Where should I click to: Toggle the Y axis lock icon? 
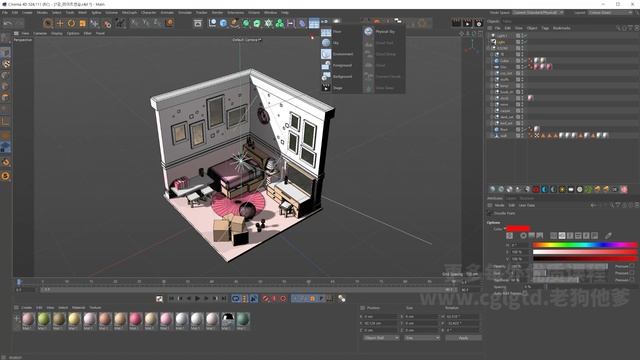146,23
